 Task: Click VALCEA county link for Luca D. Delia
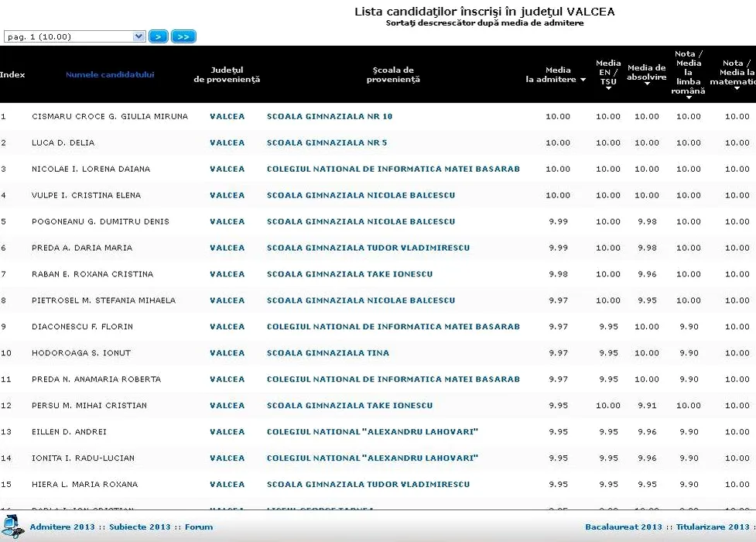pyautogui.click(x=227, y=143)
